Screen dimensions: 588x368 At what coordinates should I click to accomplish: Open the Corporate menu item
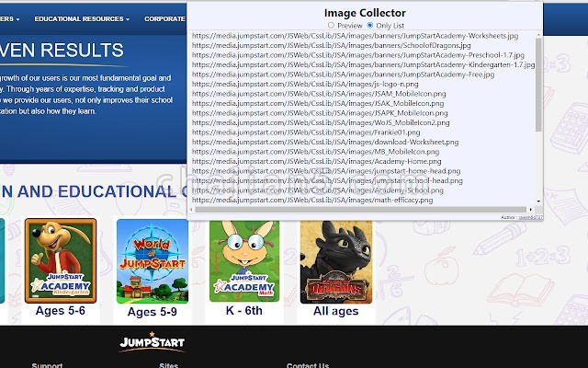point(165,18)
